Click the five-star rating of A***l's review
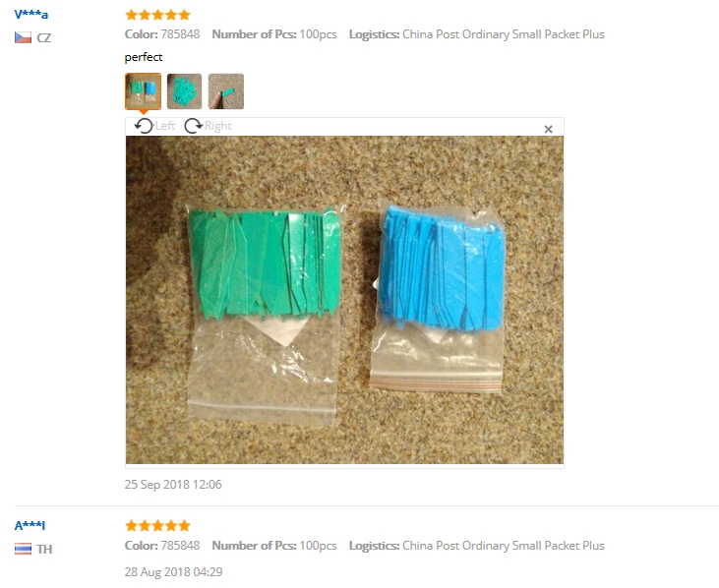The height and width of the screenshot is (588, 719). [x=157, y=526]
